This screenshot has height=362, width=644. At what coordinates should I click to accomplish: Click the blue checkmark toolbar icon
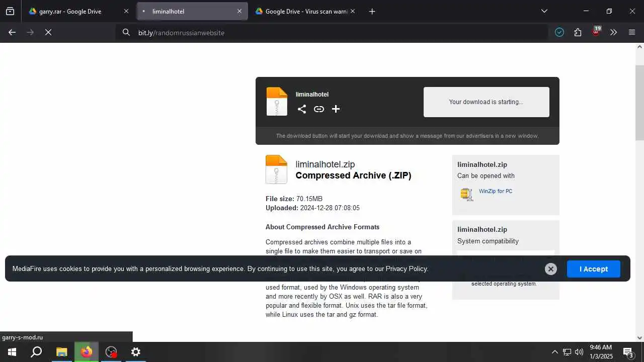click(x=559, y=32)
